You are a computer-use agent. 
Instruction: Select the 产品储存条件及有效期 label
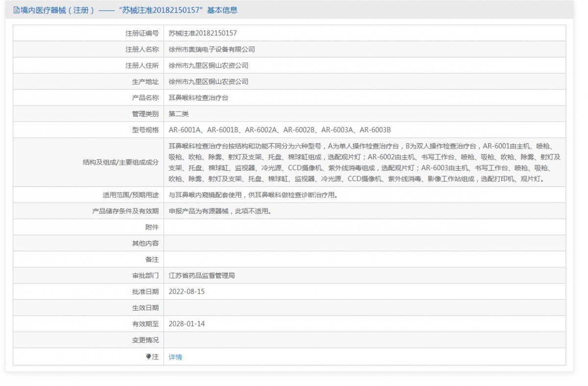coord(125,211)
